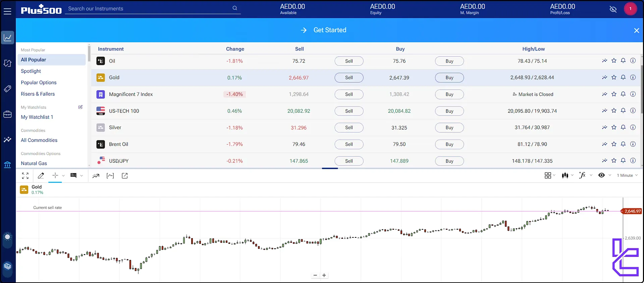Click the sidebar categories scrollbar
Image resolution: width=644 pixels, height=283 pixels.
click(x=89, y=53)
